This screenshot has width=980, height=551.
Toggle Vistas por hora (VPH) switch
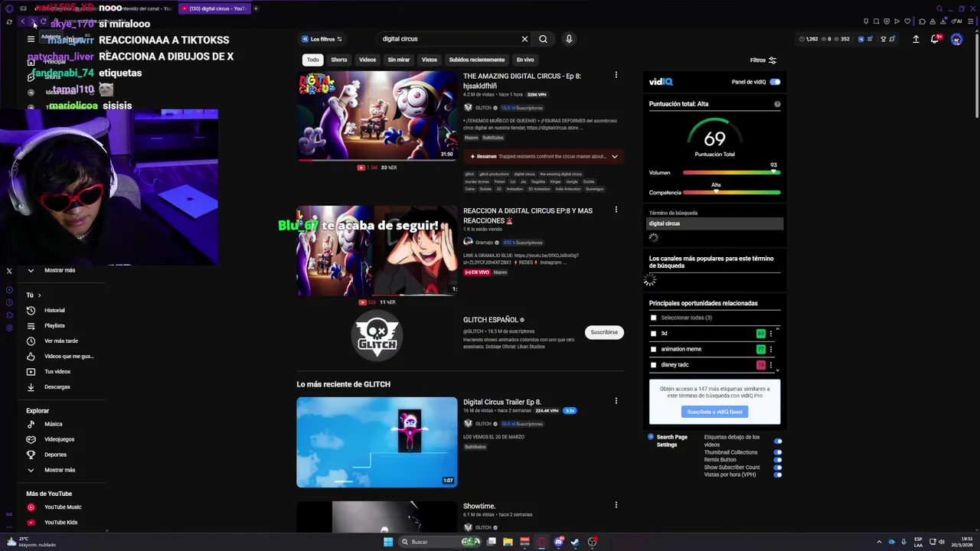point(778,474)
